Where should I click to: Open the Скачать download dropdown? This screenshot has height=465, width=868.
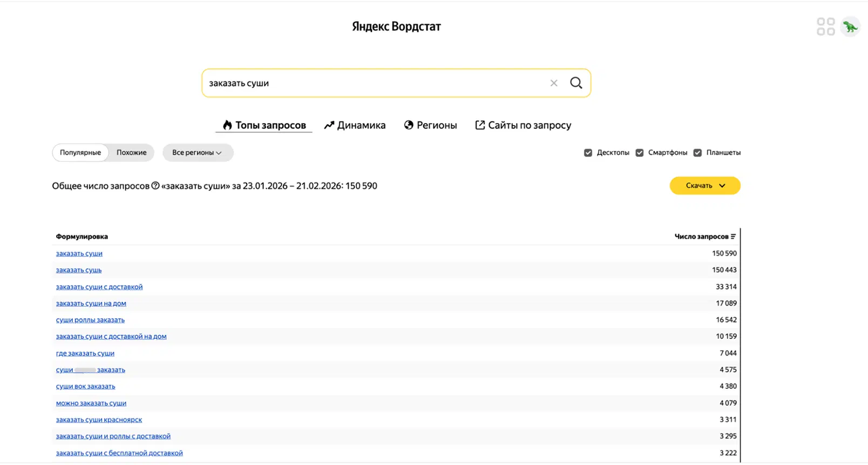705,186
